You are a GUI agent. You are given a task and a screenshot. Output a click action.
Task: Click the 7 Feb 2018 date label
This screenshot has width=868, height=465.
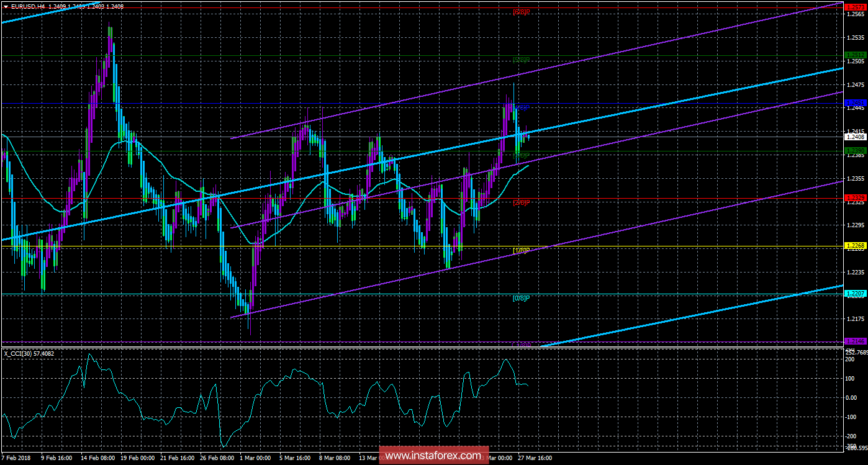(x=17, y=458)
